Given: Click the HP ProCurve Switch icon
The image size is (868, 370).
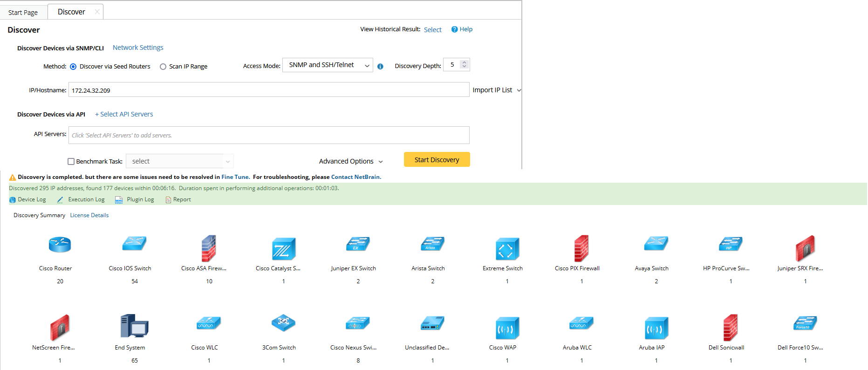Looking at the screenshot, I should [731, 244].
